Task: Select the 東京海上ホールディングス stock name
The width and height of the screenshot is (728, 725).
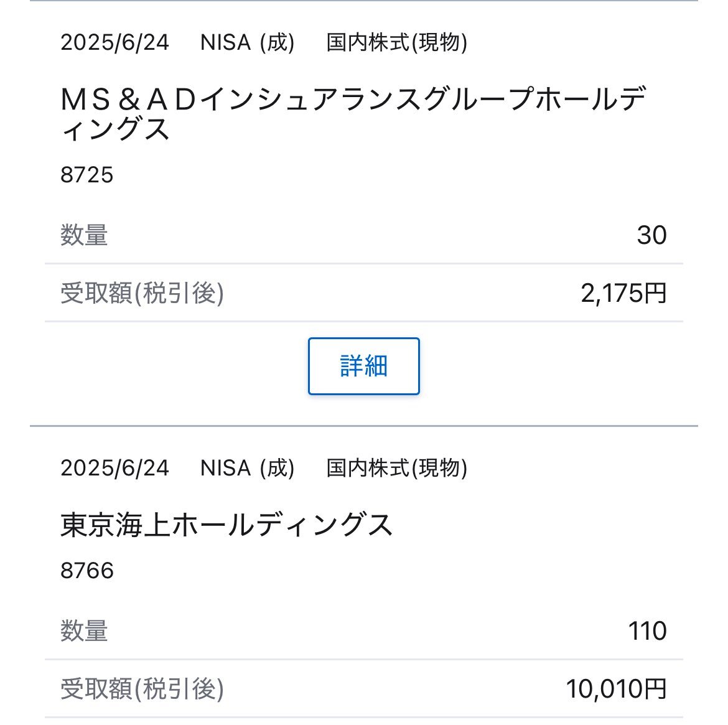Action: click(226, 525)
